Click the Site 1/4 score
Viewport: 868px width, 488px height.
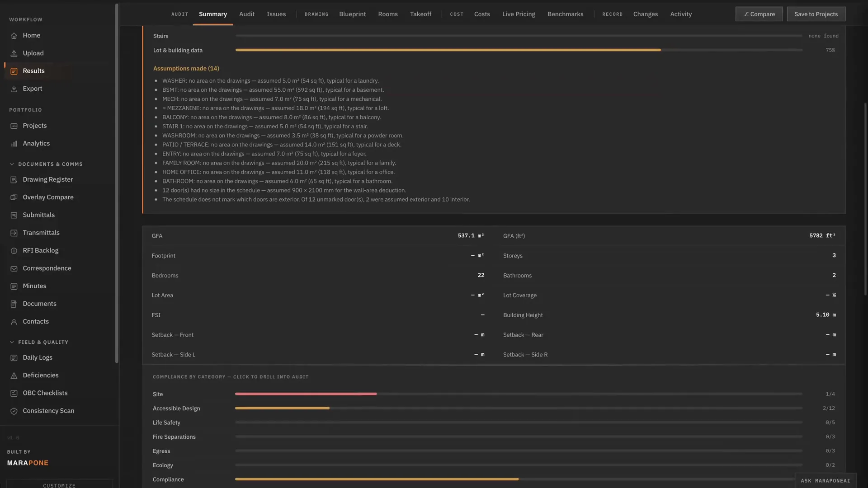pyautogui.click(x=830, y=394)
